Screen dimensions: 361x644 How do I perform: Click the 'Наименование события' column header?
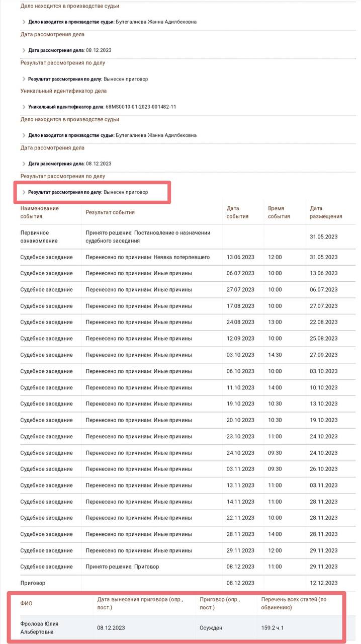pos(40,212)
